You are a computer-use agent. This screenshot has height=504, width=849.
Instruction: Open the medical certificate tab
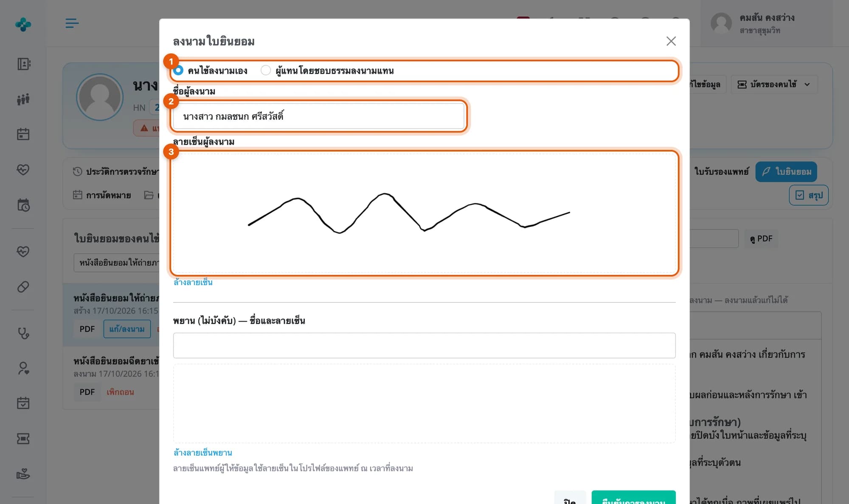click(721, 172)
